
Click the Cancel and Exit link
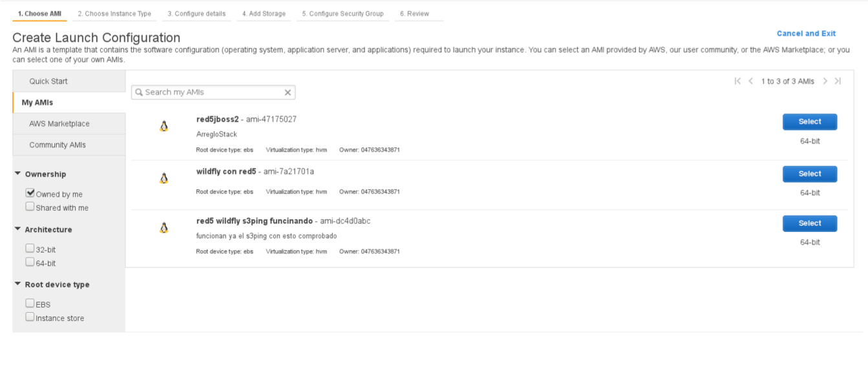pos(806,34)
